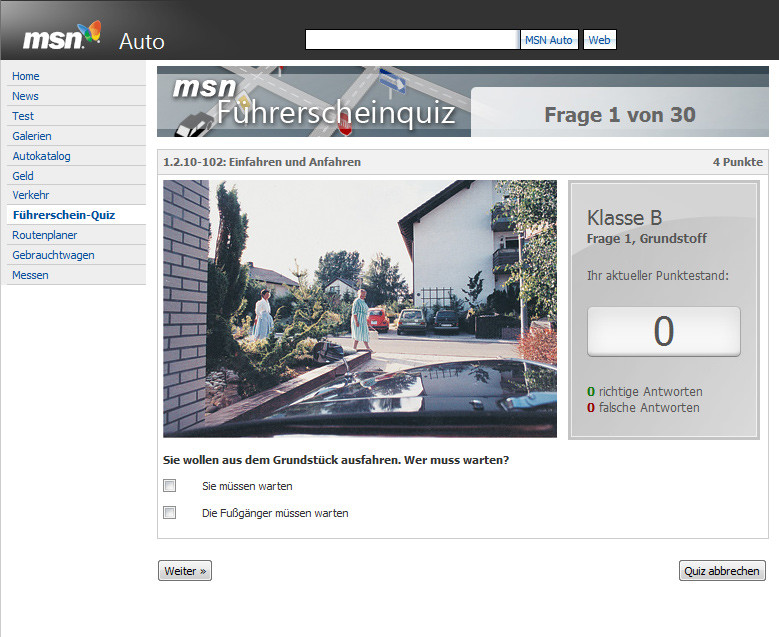Click the Weiter » button
The image size is (779, 637).
point(185,570)
